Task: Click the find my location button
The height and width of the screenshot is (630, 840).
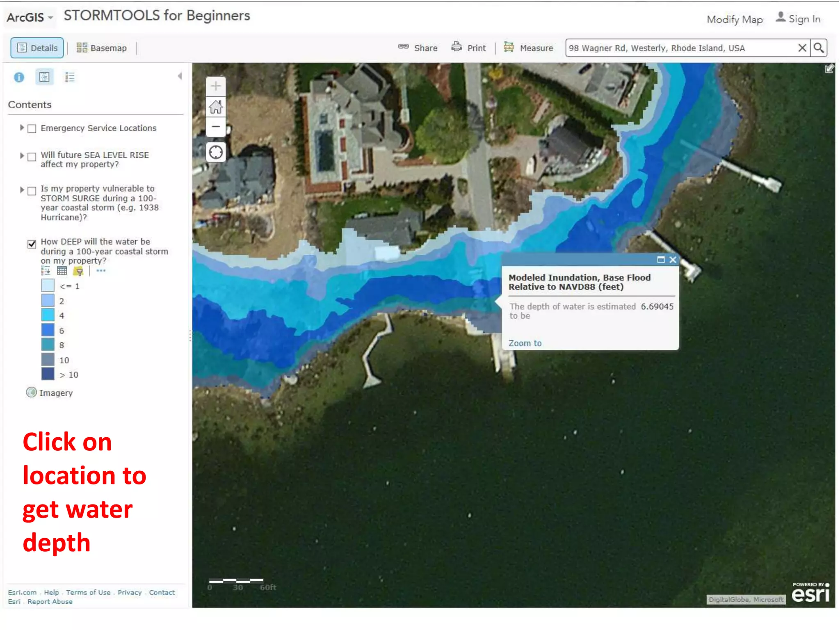Action: pyautogui.click(x=216, y=152)
